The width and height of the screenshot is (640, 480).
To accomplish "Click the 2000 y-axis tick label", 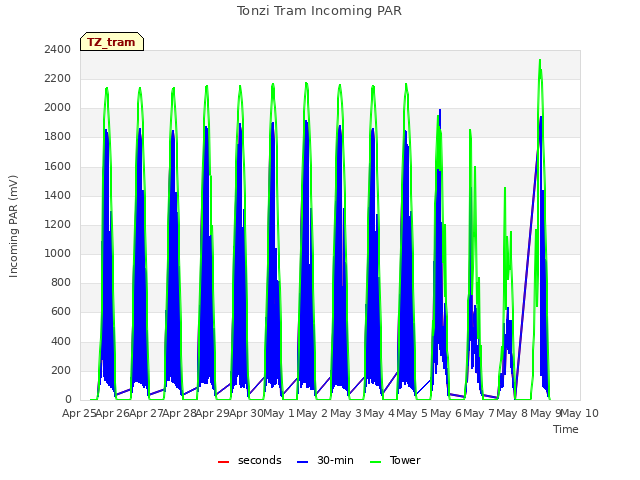I will [58, 108].
